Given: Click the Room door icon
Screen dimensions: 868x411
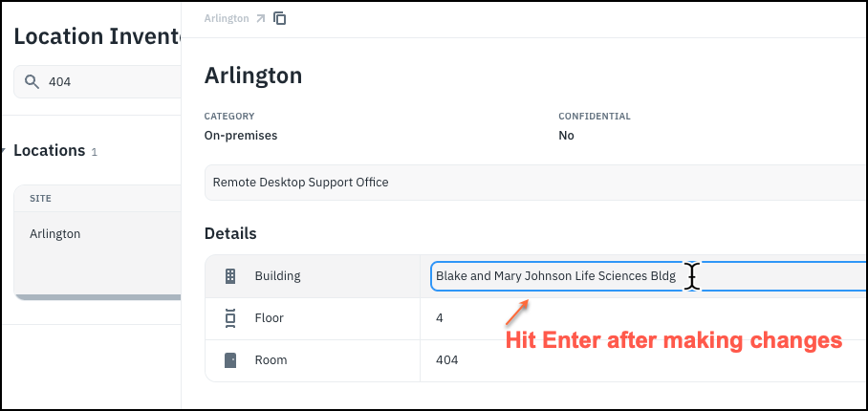Looking at the screenshot, I should coord(229,360).
